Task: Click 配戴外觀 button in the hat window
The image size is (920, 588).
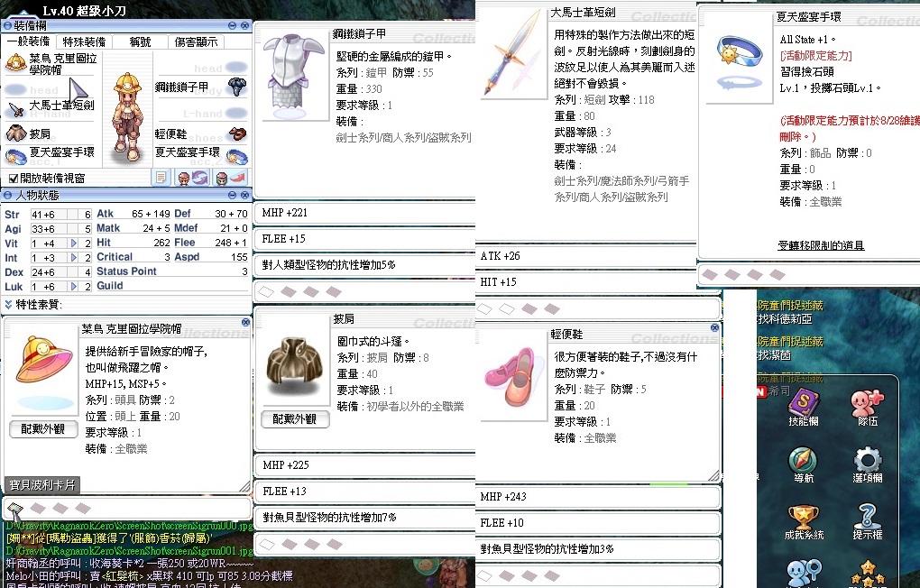Action: point(43,429)
